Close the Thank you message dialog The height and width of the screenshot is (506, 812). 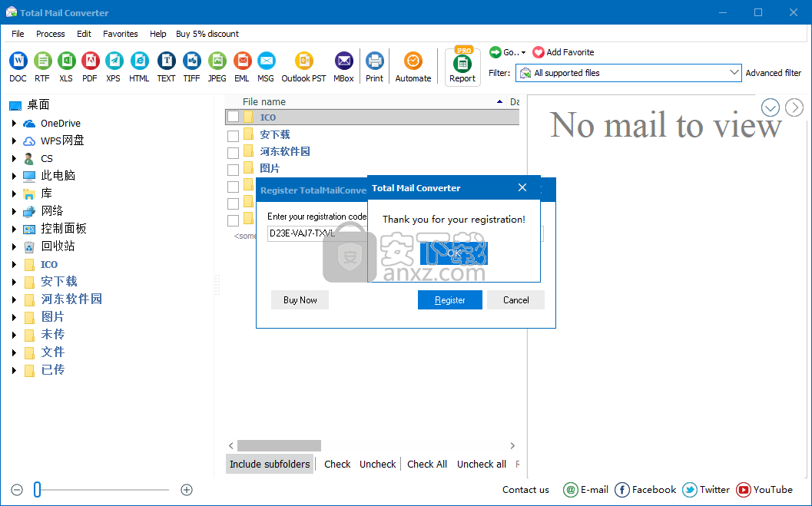click(x=522, y=188)
